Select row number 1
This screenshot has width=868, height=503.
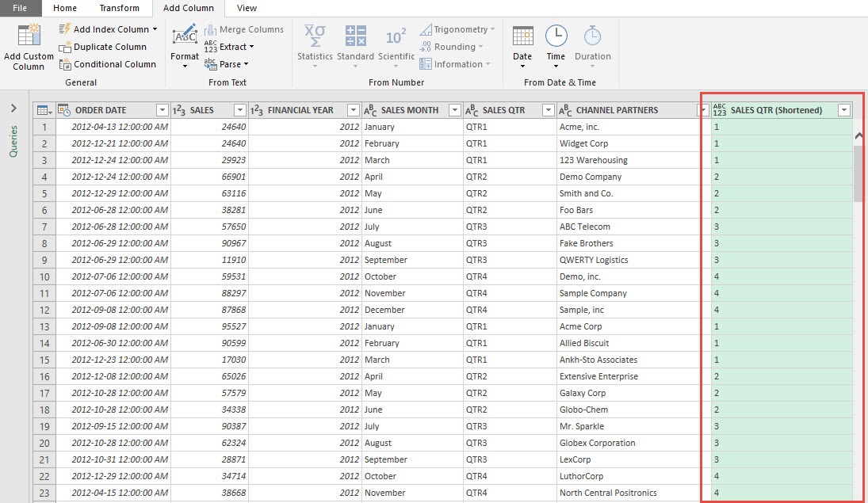click(44, 127)
